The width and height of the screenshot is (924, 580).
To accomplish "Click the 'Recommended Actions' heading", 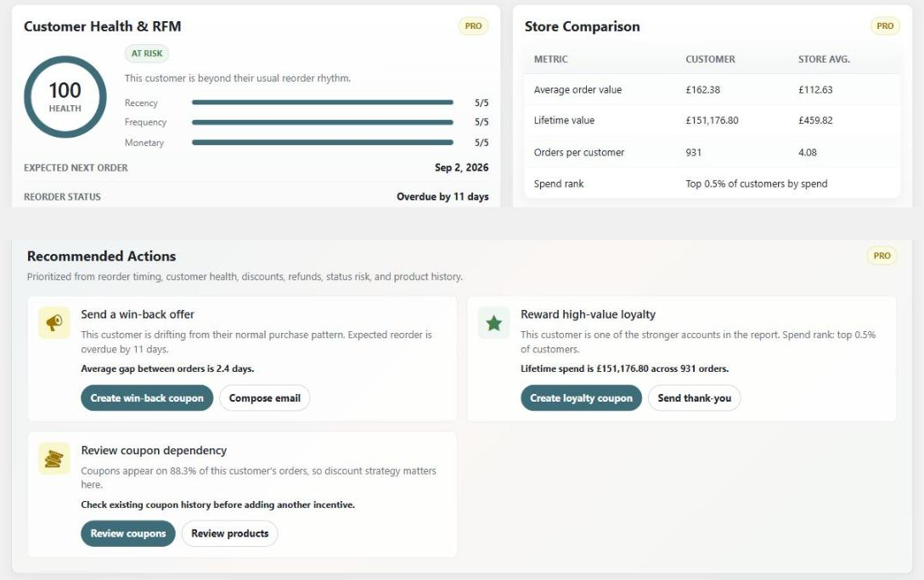I will 101,256.
